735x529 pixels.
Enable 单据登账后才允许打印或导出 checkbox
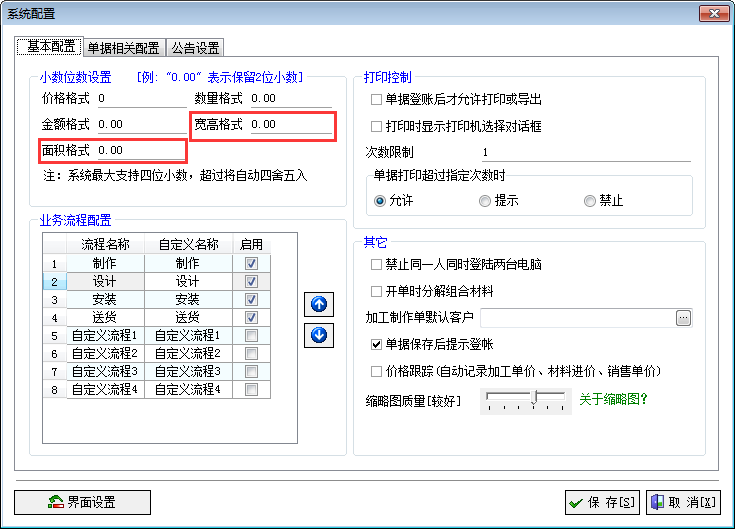pos(376,100)
